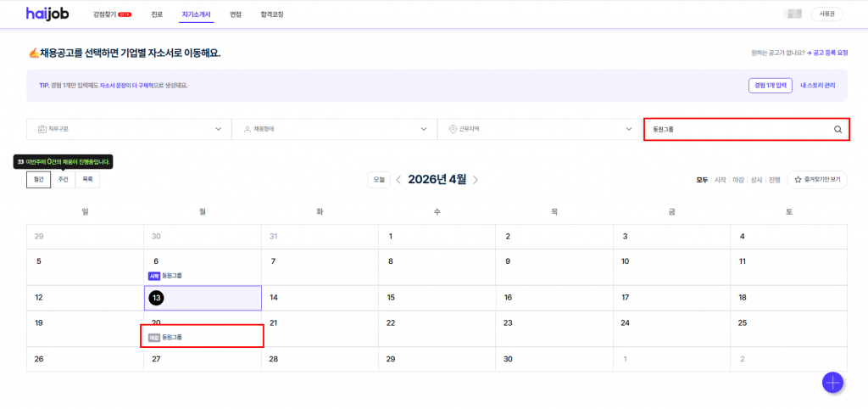Viewport: 868px width, 409px height.
Task: Switch to 월간 monthly view
Action: coord(38,180)
